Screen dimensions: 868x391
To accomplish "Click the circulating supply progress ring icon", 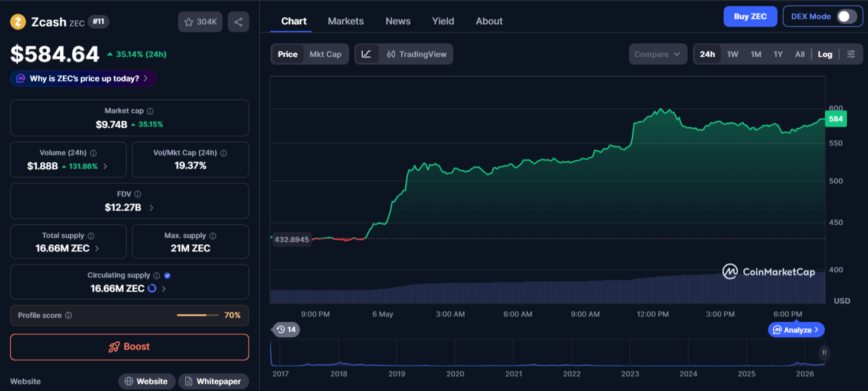I will [152, 288].
